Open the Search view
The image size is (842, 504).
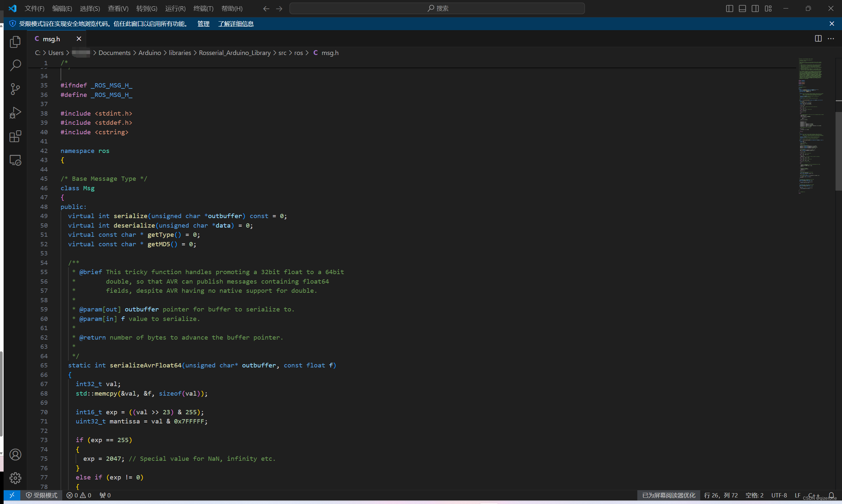(15, 65)
